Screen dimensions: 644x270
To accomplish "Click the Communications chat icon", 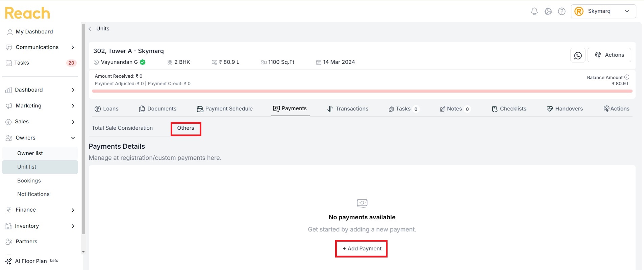I will [9, 47].
